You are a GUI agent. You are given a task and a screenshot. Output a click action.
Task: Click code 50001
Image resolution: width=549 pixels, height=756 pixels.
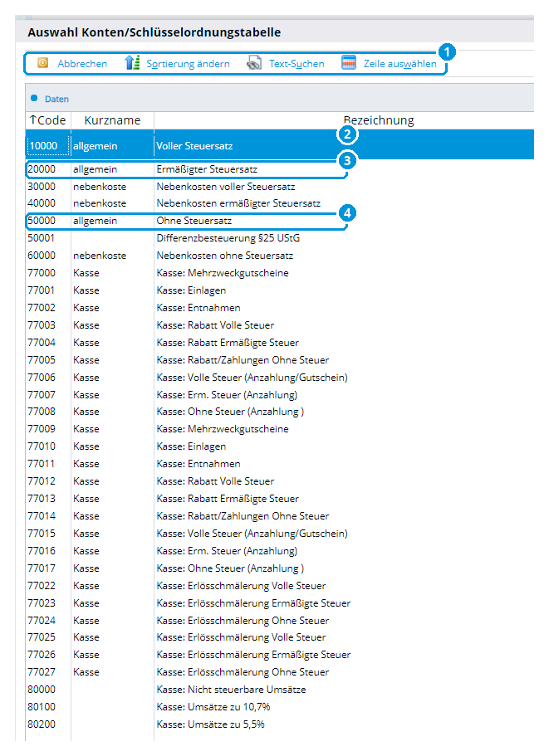point(41,238)
